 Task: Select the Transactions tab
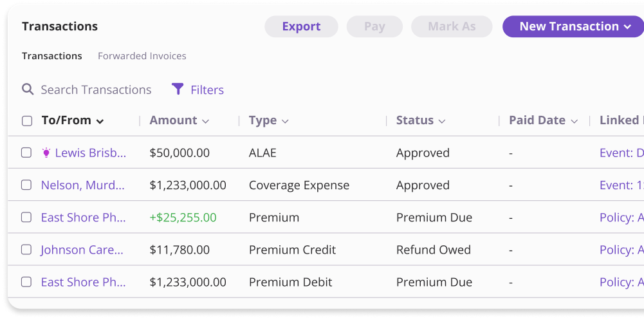click(52, 56)
